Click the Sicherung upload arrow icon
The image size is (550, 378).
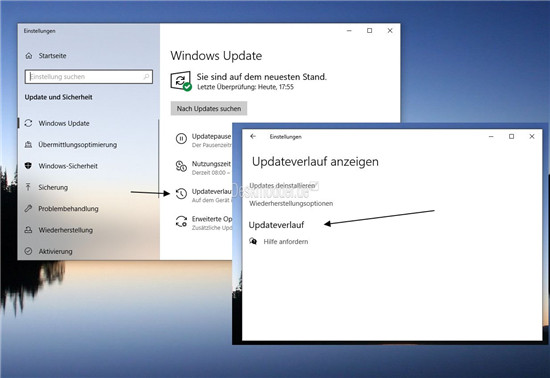tap(28, 187)
